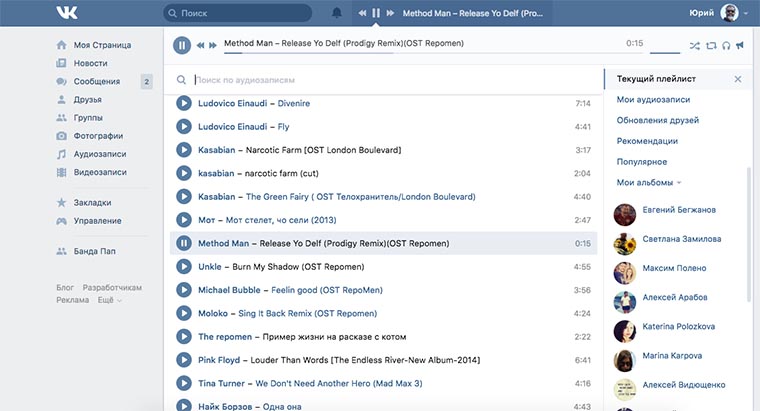Open Юрий profile menu in header
This screenshot has height=411, width=760.
[719, 13]
